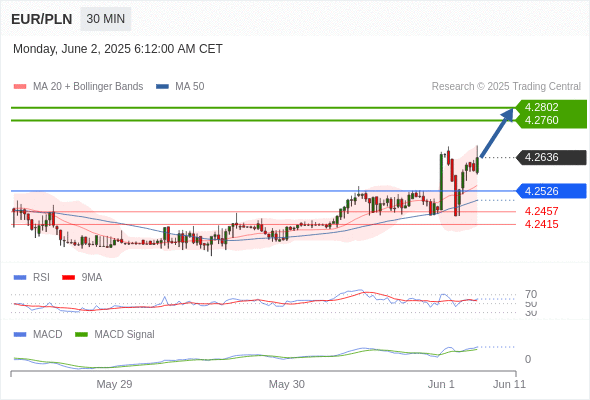Click the May 29 date axis label
Screen dimensions: 590x400
[x=114, y=384]
